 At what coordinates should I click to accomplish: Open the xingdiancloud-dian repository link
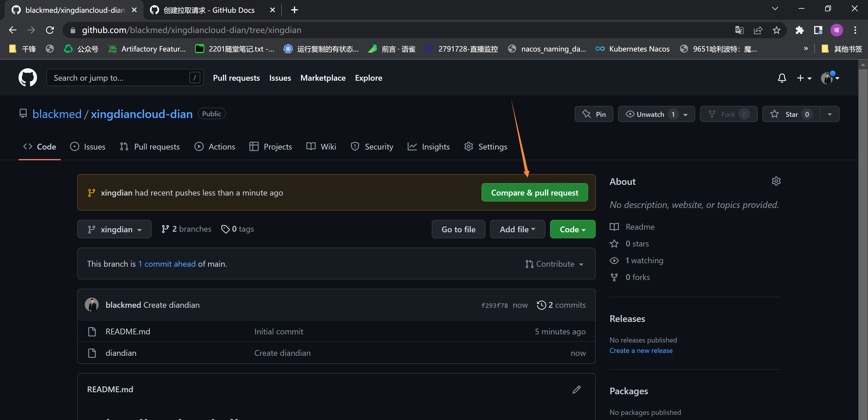coord(141,114)
